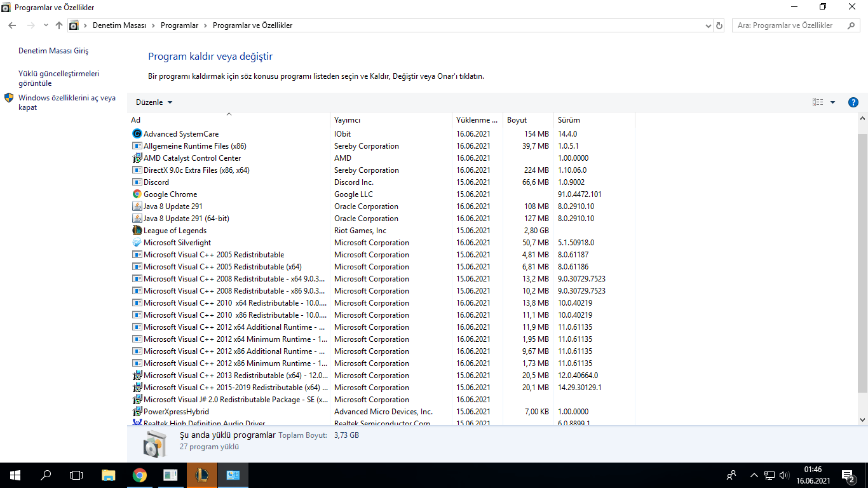Click the League of Legends list icon
This screenshot has height=488, width=868.
(x=137, y=231)
